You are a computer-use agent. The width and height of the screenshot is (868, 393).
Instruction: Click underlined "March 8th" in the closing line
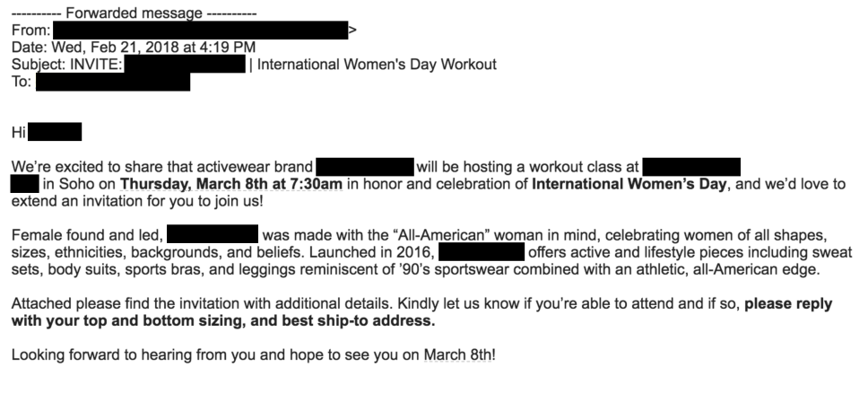pos(458,354)
